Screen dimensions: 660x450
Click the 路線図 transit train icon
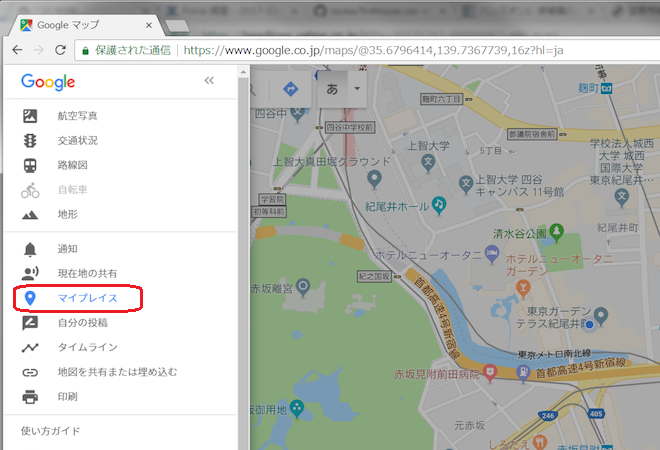coord(30,165)
